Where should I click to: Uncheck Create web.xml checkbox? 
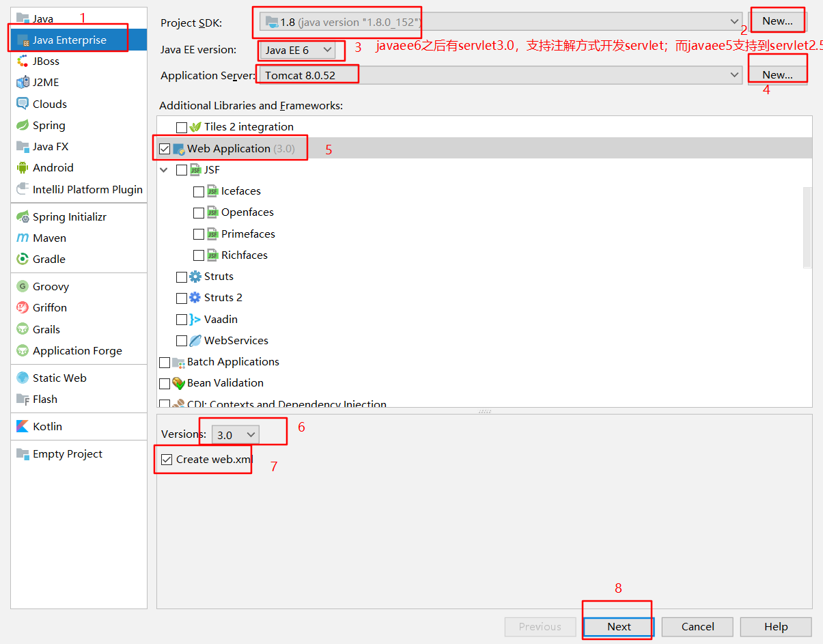click(x=167, y=460)
